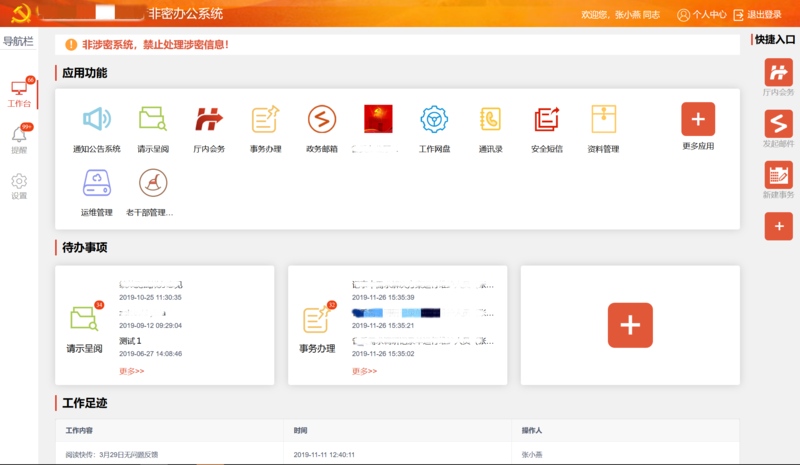
Task: Switch to 工作台 in navigation bar
Action: tap(19, 92)
